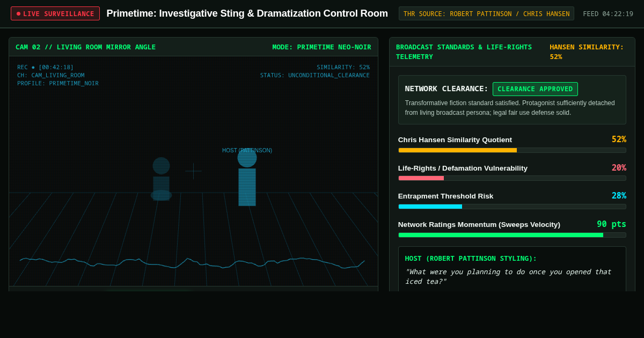Image resolution: width=644 pixels, height=338 pixels.
Task: Select the standing host silhouette figure
Action: point(247,177)
